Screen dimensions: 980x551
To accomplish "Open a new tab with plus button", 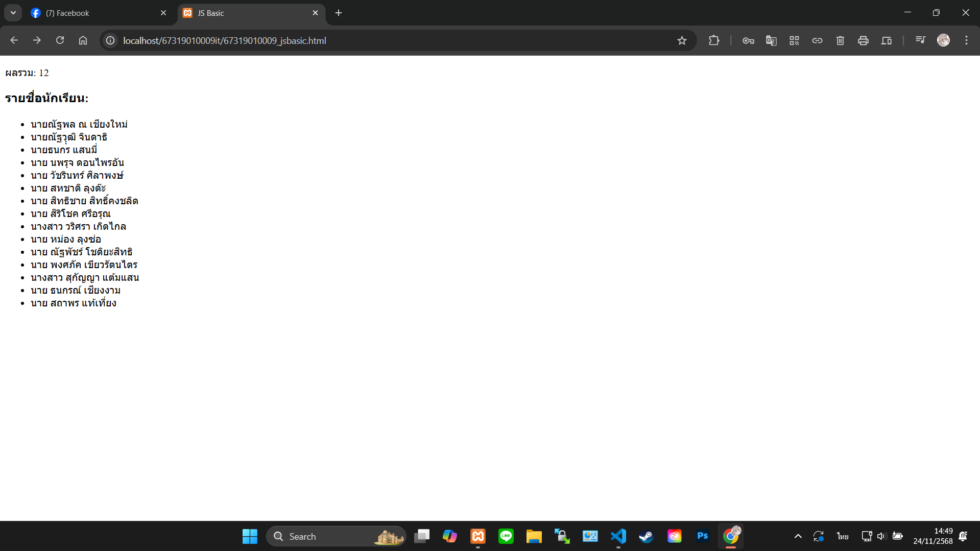I will point(338,13).
